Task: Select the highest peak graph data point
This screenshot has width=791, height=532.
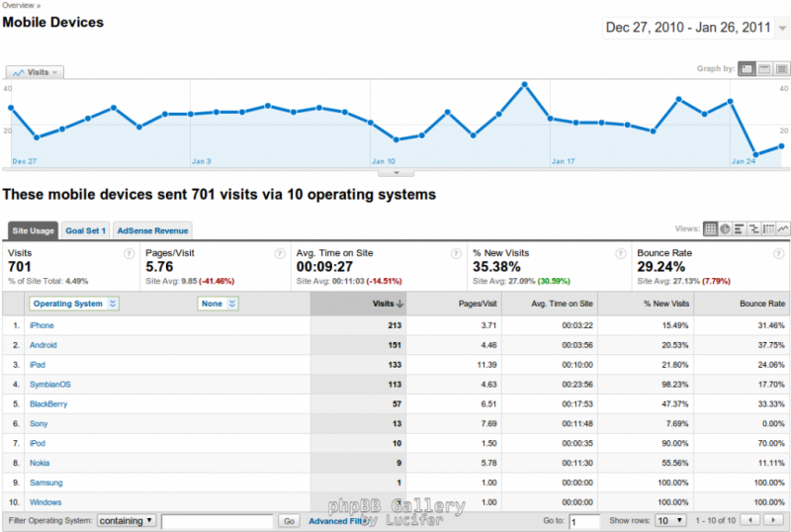Action: coord(525,85)
